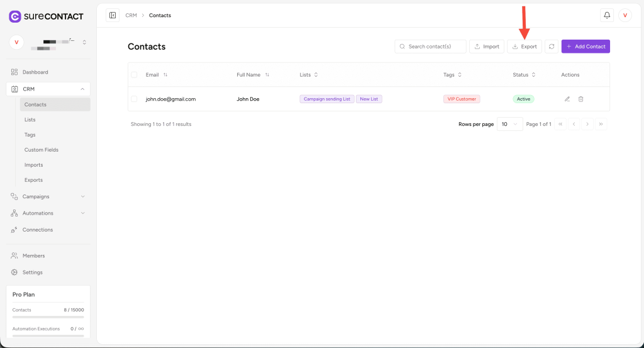Open the user avatar in top bar
644x348 pixels.
tap(625, 15)
